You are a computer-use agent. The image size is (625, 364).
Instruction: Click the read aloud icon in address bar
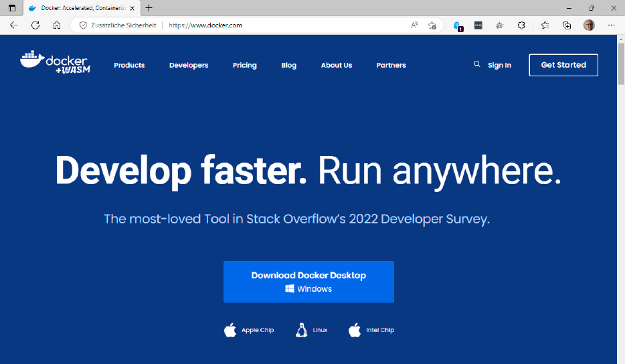tap(414, 25)
